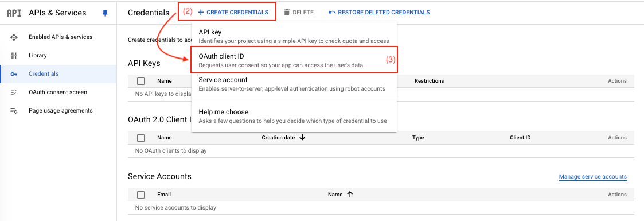
Task: Sort service accounts by Name arrow
Action: click(x=350, y=194)
